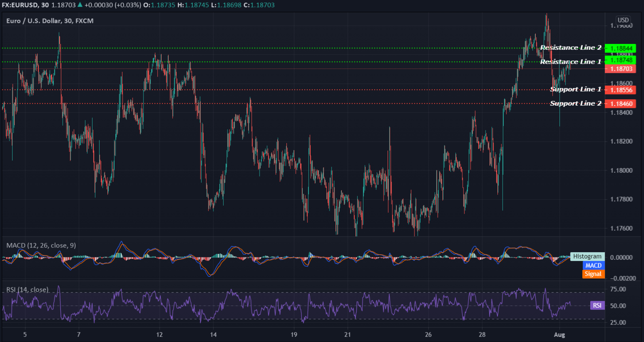
Task: Click the USD currency button on the price scale
Action: (623, 20)
